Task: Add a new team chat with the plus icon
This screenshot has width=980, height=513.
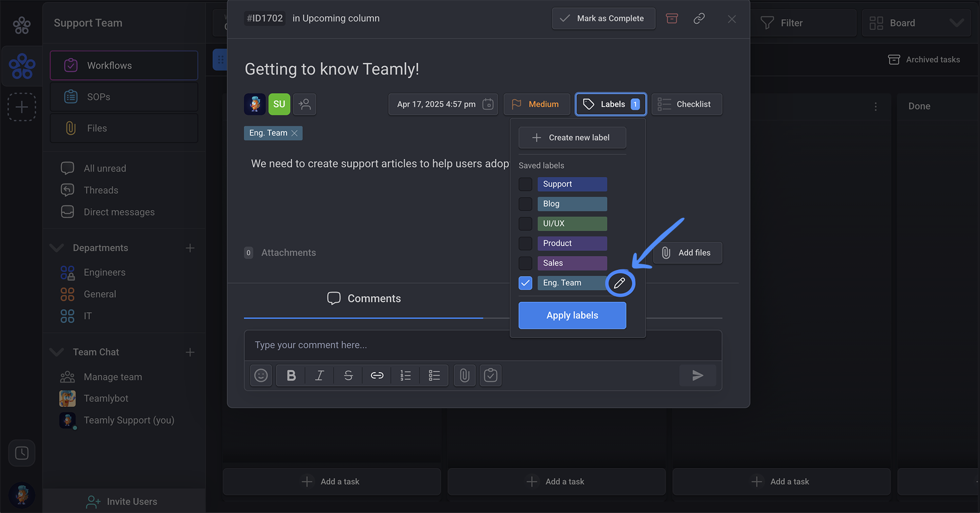Action: (x=190, y=352)
